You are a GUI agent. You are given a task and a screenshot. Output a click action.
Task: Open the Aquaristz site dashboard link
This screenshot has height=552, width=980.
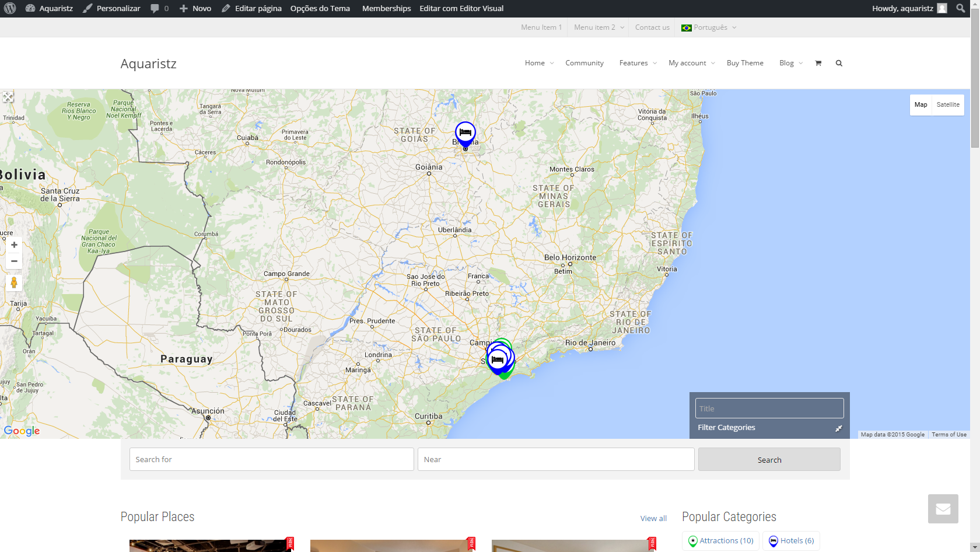tap(50, 8)
